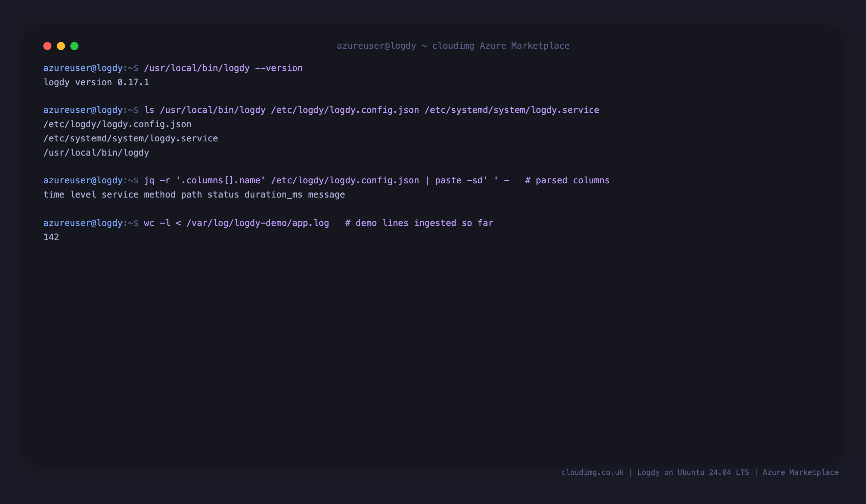Viewport: 866px width, 504px height.
Task: Click the green maximize window button
Action: coord(74,46)
